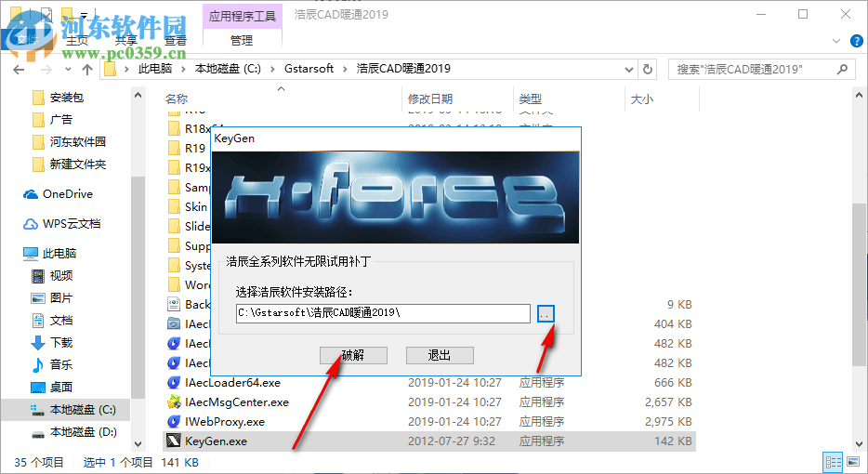The image size is (868, 474).
Task: Click the breadcrumb chevron after 此电脑
Action: click(x=184, y=69)
